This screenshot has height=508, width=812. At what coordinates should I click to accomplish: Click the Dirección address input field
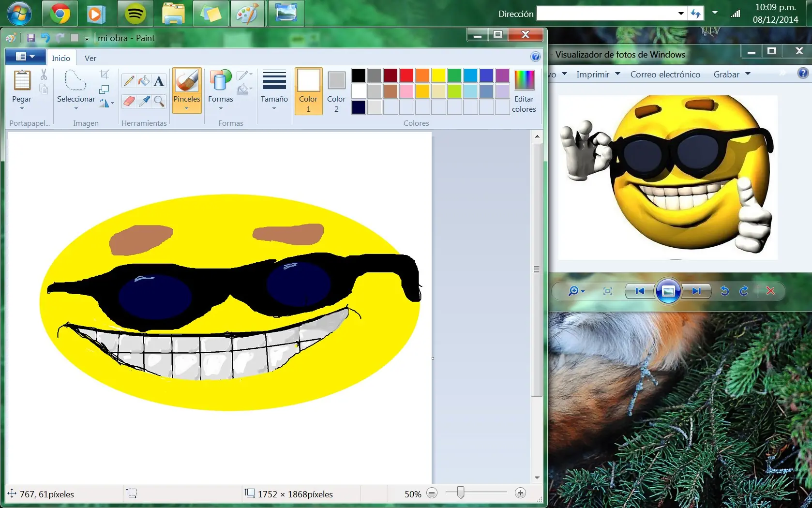(606, 14)
